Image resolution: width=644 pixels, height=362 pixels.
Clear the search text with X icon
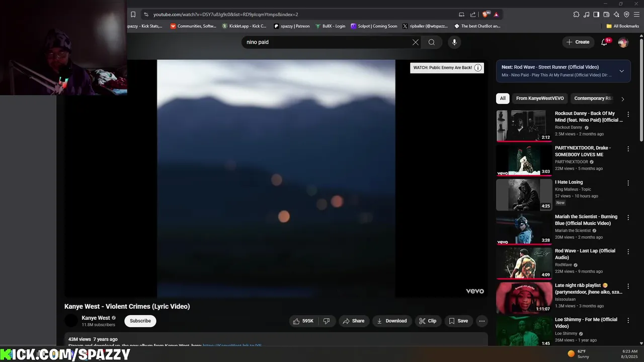pyautogui.click(x=416, y=42)
